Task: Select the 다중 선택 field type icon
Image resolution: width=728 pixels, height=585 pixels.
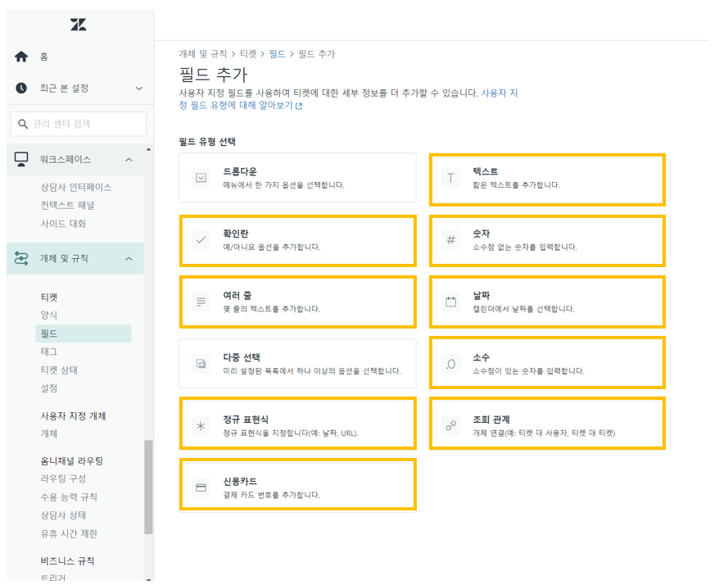Action: click(x=201, y=362)
